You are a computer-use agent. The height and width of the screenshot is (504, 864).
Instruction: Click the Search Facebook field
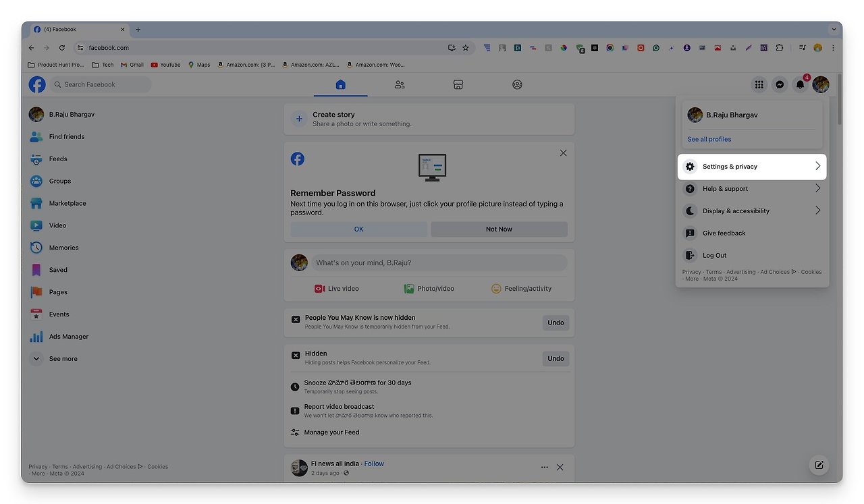[x=100, y=84]
